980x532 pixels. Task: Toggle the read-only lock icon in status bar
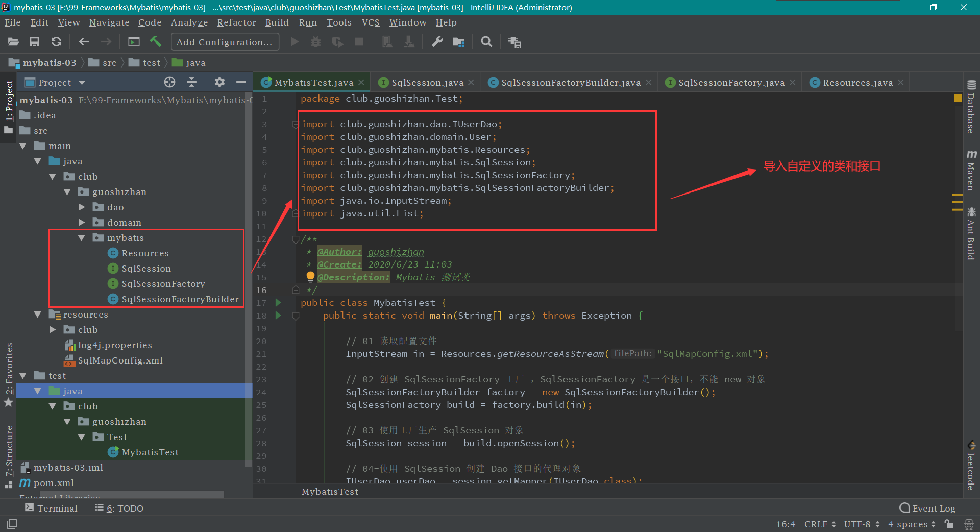tap(948, 524)
